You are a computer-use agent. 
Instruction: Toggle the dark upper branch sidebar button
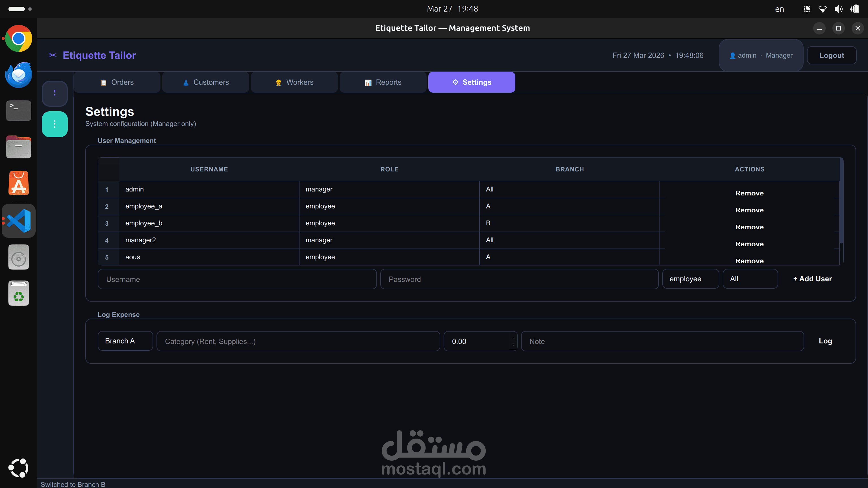[x=55, y=93]
